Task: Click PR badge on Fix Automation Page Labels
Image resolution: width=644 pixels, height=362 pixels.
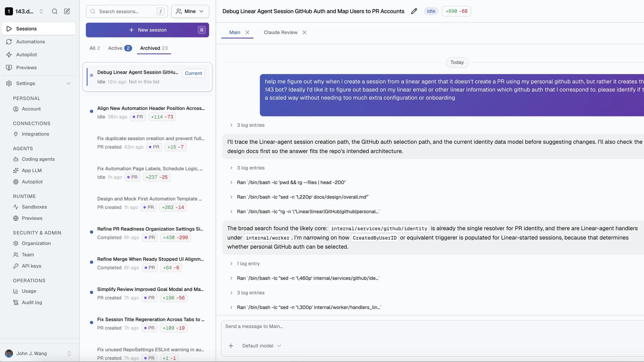Action: pyautogui.click(x=132, y=177)
